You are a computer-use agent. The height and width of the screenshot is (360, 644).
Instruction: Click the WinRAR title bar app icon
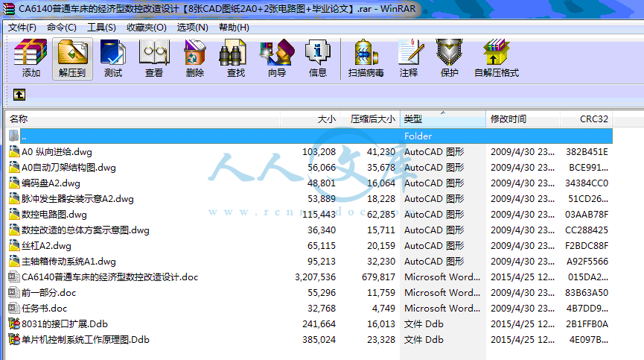(x=9, y=9)
